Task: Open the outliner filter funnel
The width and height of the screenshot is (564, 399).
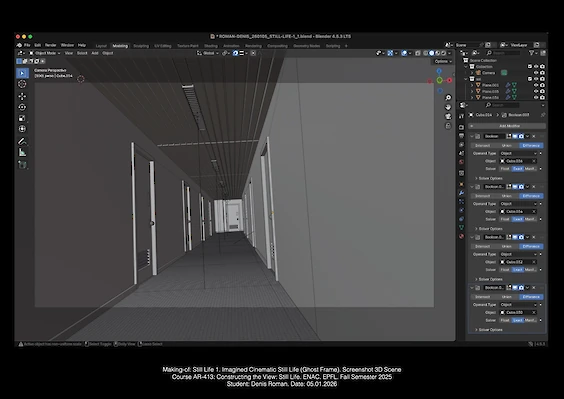Action: tap(532, 53)
